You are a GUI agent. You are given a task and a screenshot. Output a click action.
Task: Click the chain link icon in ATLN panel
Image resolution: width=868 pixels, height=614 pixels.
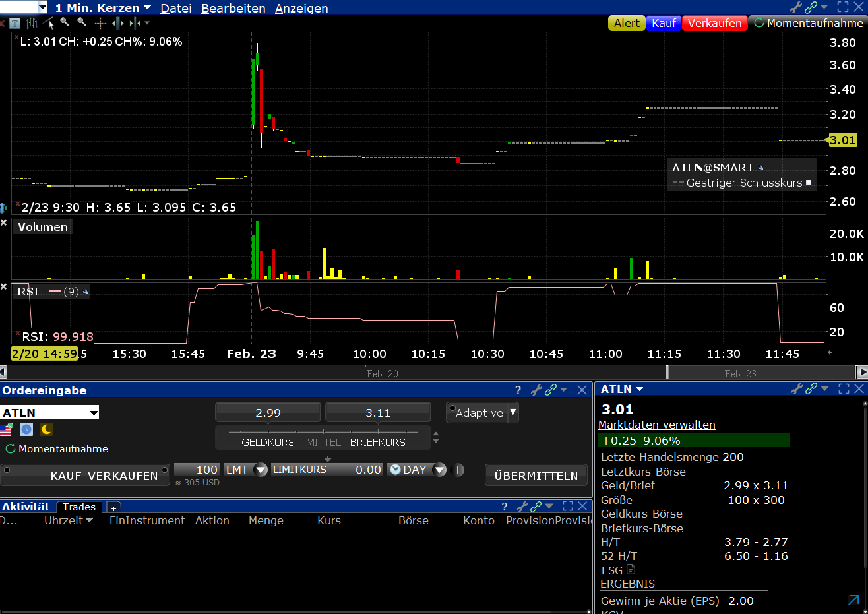coord(811,389)
